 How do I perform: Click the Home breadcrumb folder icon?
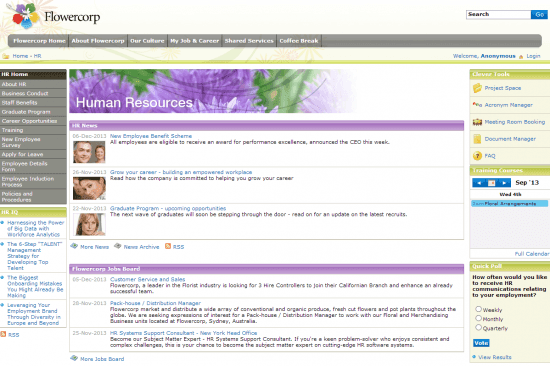pos(6,56)
